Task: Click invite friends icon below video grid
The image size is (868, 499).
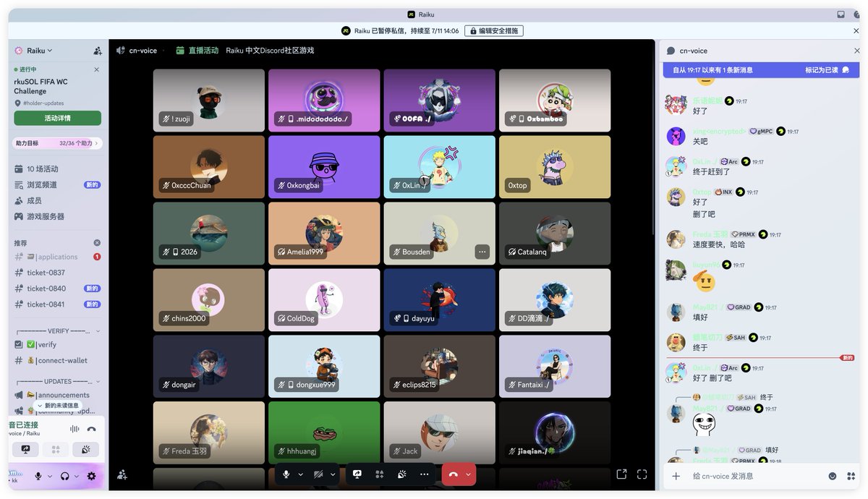Action: coord(122,474)
